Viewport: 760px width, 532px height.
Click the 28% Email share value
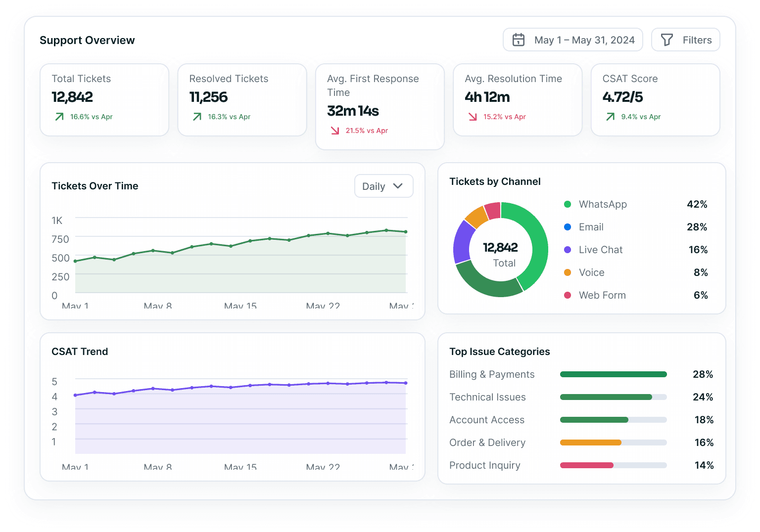pyautogui.click(x=697, y=227)
